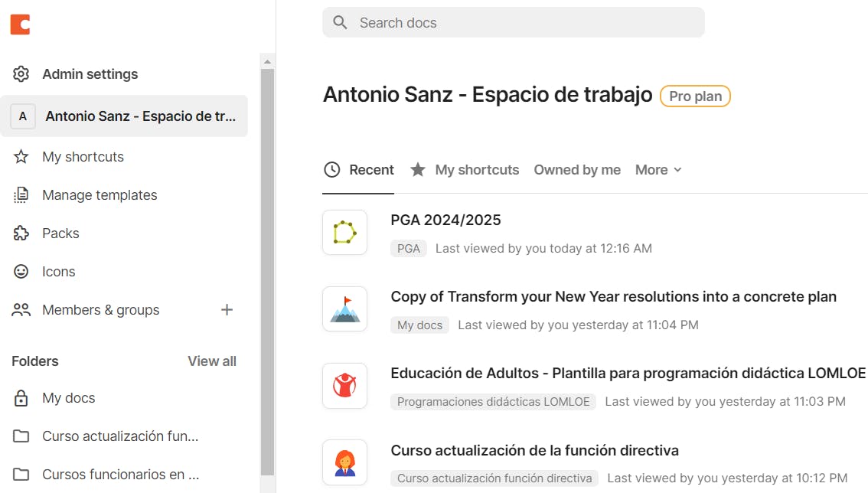Switch to the My shortcuts tab

pyautogui.click(x=465, y=169)
